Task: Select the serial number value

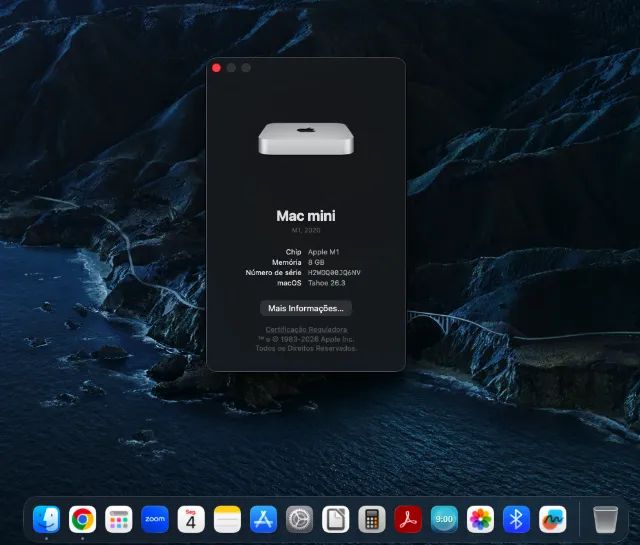Action: (x=334, y=272)
